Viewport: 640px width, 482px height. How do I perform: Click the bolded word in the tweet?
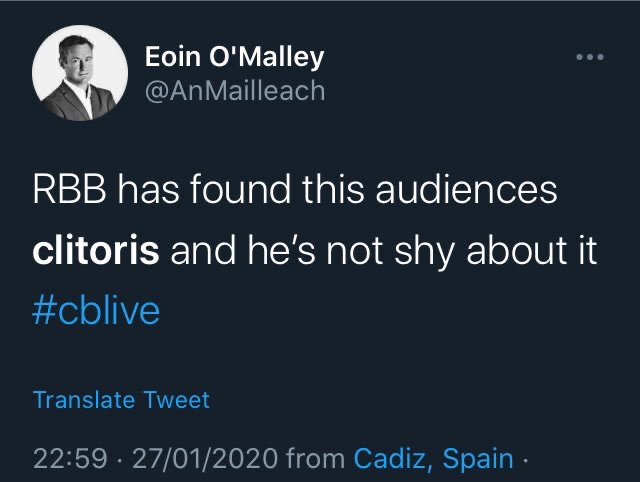pos(96,250)
